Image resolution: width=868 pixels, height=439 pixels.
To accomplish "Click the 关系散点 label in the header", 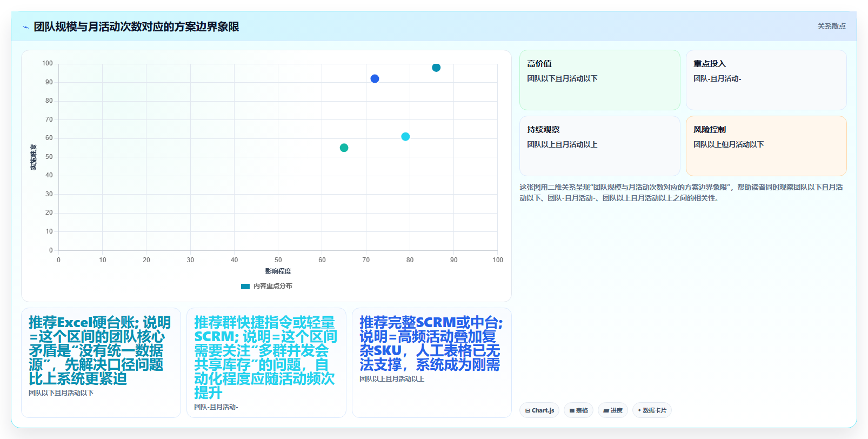I will 831,26.
